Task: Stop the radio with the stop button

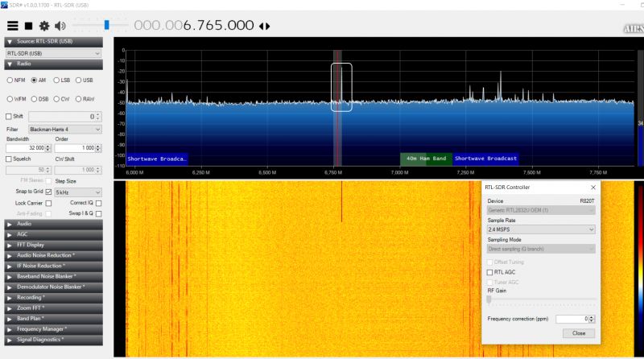Action: tap(28, 26)
